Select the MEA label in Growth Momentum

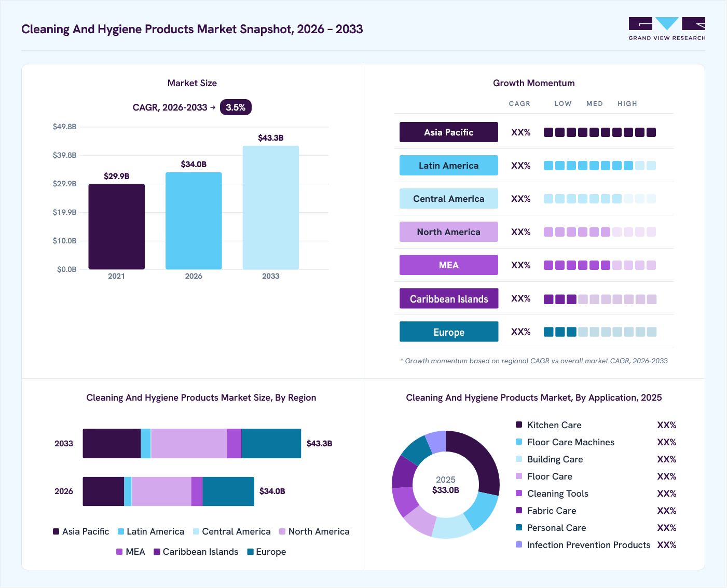tap(449, 265)
